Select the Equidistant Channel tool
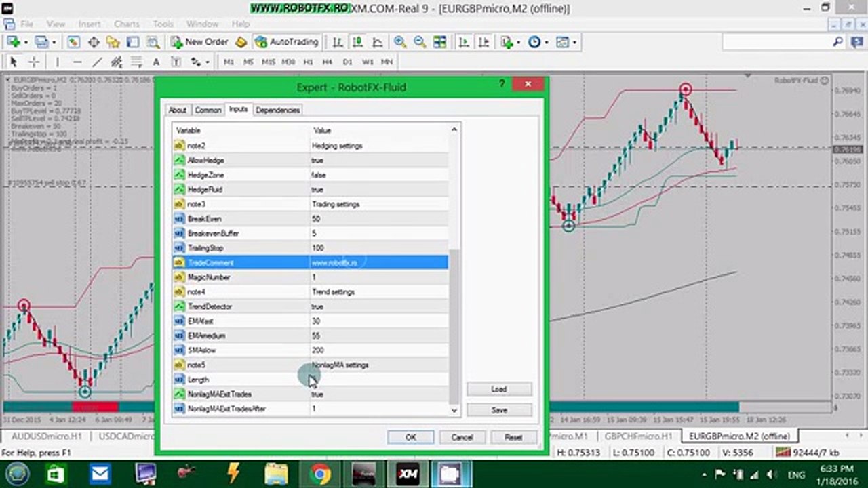The height and width of the screenshot is (488, 868). pyautogui.click(x=117, y=62)
